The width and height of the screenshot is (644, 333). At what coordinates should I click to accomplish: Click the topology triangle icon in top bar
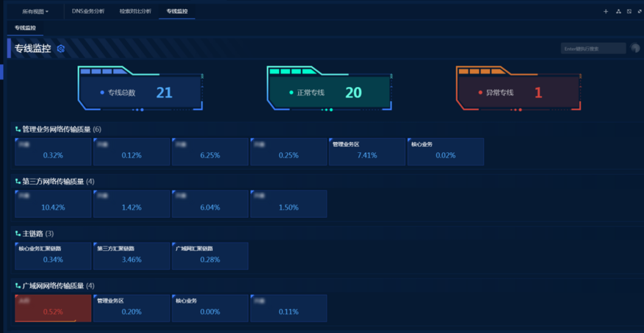point(618,12)
